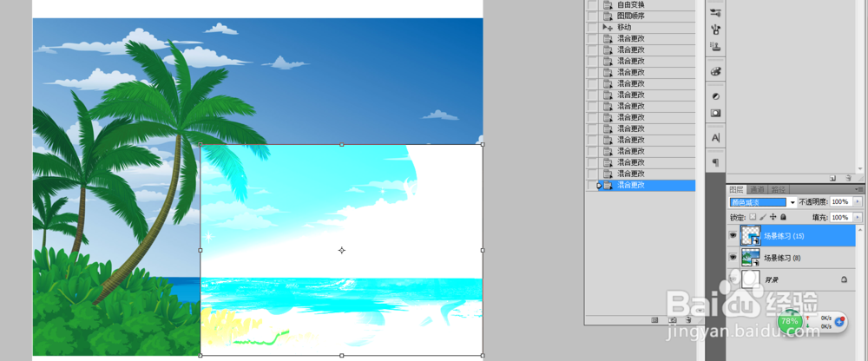Click the right-middle transform handle

[x=483, y=250]
